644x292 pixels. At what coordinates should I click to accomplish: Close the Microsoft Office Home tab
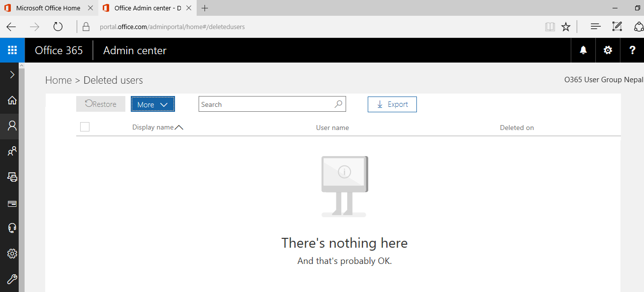pos(90,8)
